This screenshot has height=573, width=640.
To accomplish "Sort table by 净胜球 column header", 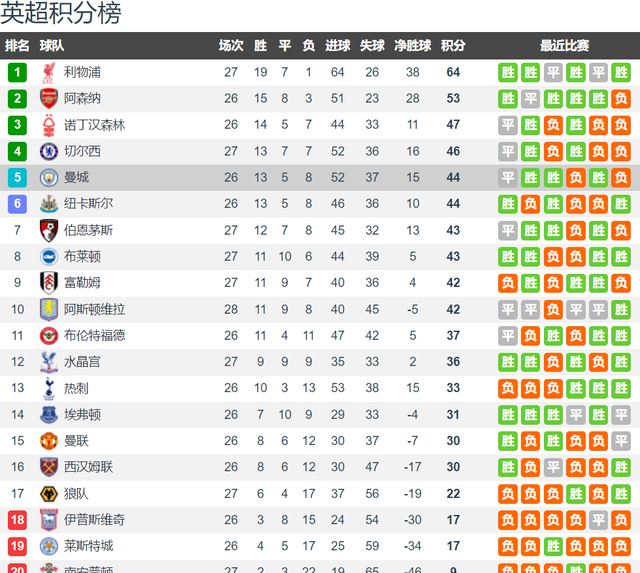I will point(413,45).
